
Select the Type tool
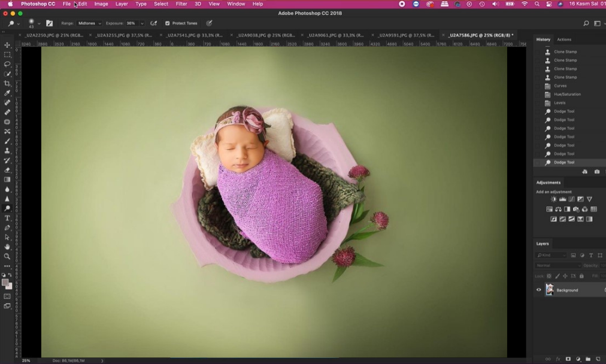[x=7, y=219]
